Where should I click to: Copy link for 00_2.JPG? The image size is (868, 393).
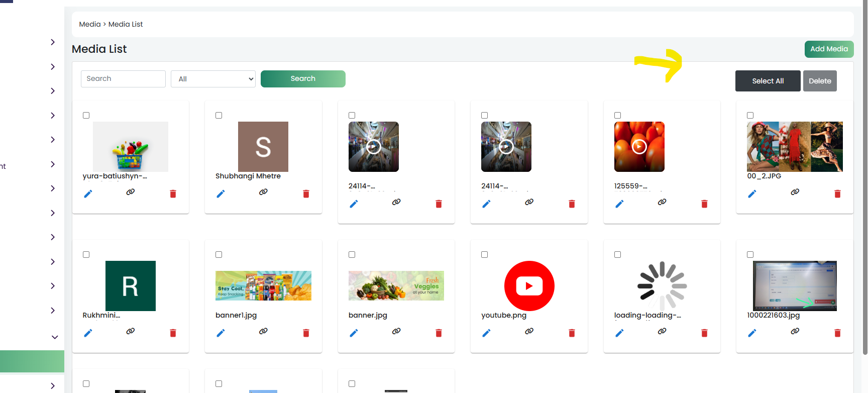[795, 192]
